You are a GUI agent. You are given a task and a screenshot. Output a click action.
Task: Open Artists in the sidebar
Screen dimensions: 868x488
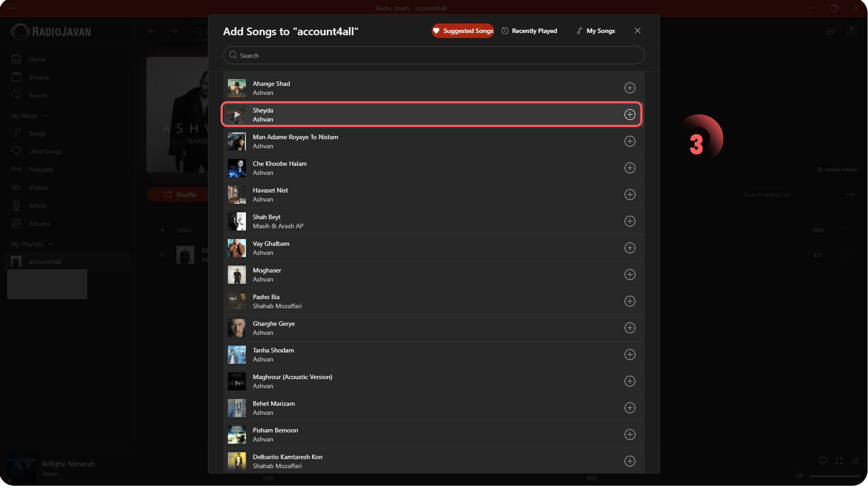(x=29, y=206)
